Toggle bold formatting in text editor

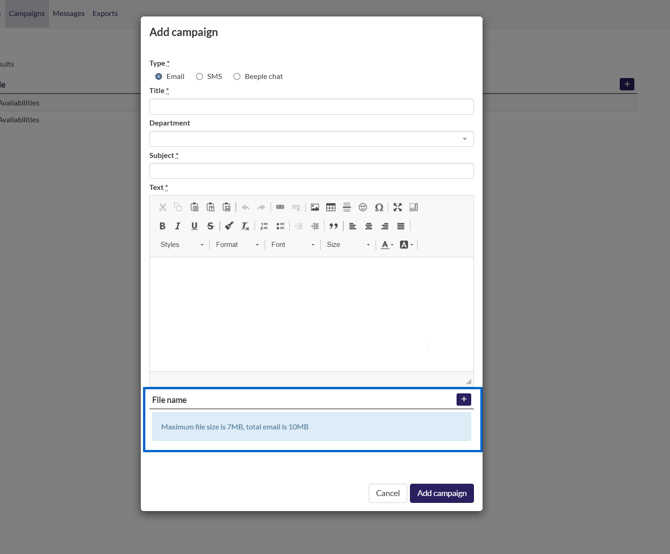[162, 226]
